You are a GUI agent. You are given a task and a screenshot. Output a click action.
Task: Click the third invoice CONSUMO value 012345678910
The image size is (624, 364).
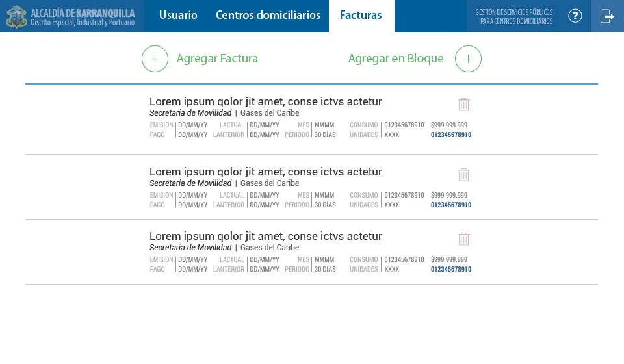(x=404, y=259)
